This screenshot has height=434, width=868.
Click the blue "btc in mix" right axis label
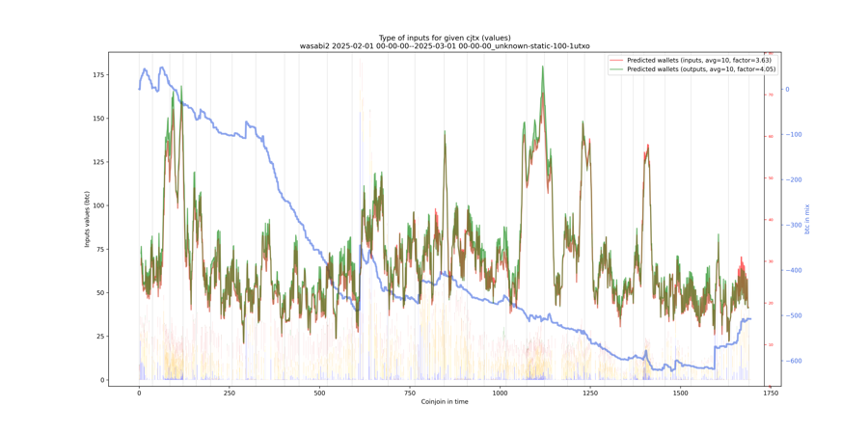point(806,219)
